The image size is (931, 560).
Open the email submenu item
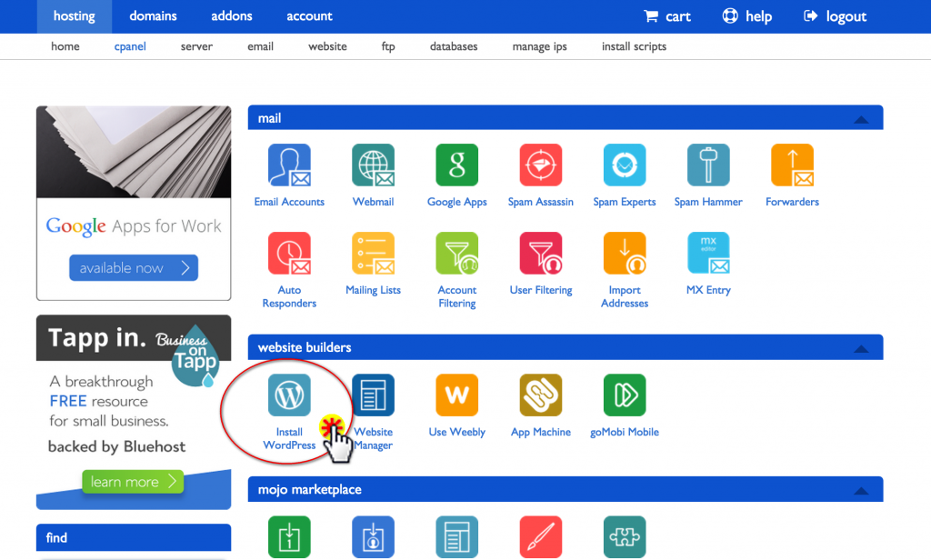pyautogui.click(x=261, y=46)
